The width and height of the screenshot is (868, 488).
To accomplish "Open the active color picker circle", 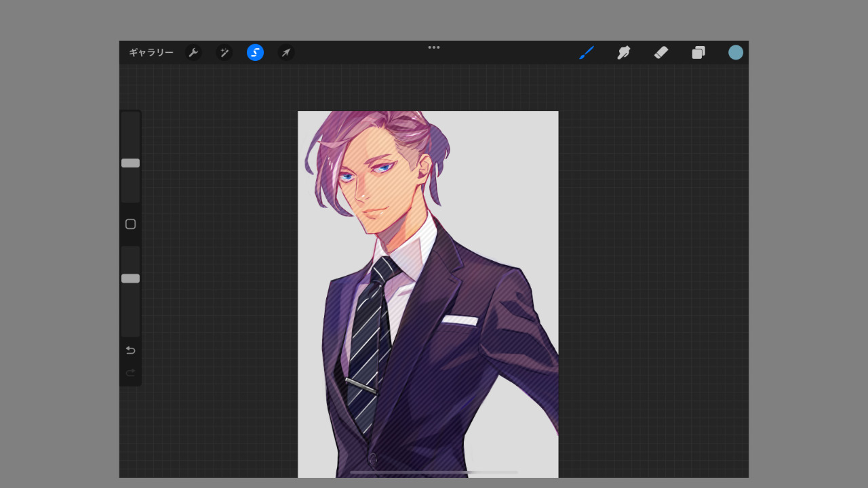I will coord(736,53).
